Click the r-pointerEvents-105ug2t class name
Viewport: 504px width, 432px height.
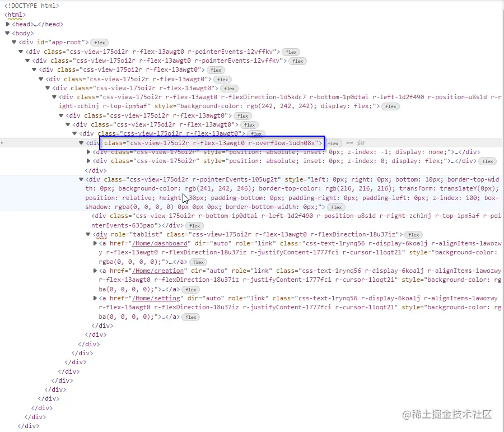236,179
